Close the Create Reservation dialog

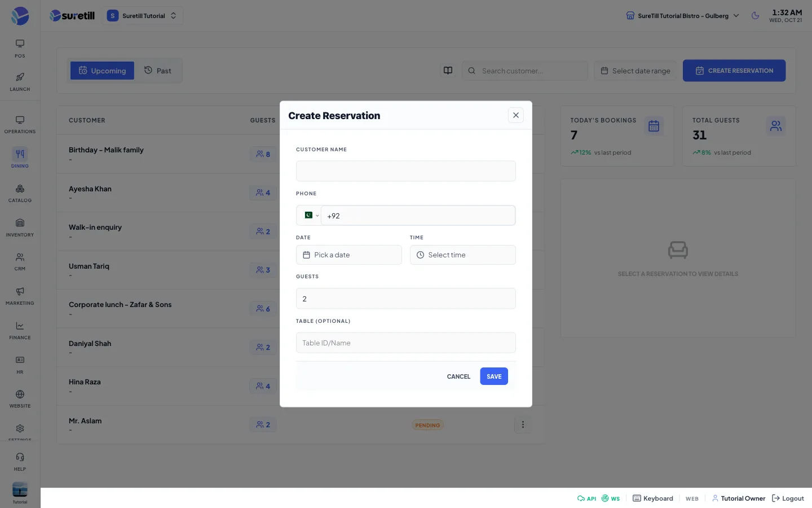coord(516,115)
